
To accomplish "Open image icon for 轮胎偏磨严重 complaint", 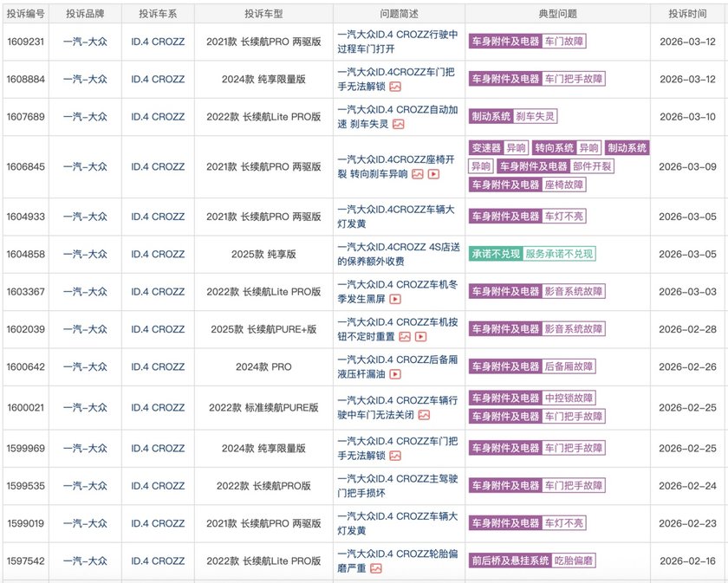I will (376, 568).
